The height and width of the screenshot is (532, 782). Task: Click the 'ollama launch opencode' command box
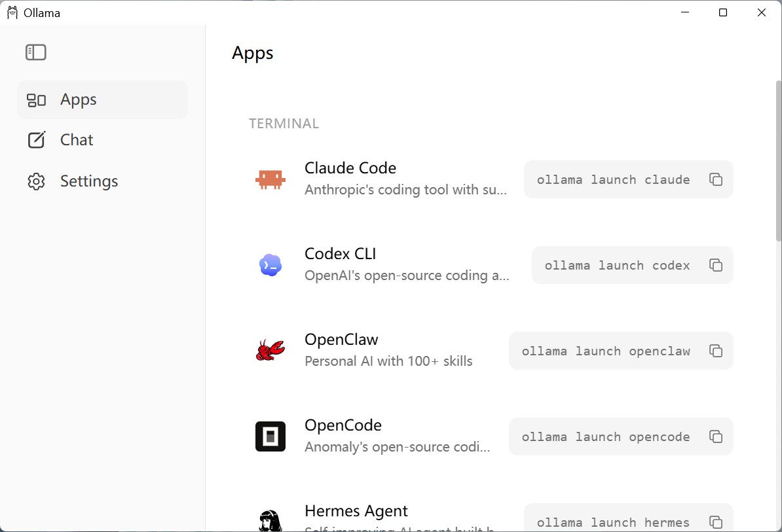621,436
